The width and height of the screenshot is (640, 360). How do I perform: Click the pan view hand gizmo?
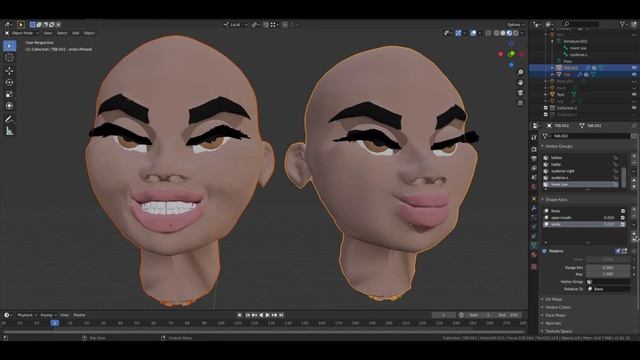[x=520, y=82]
